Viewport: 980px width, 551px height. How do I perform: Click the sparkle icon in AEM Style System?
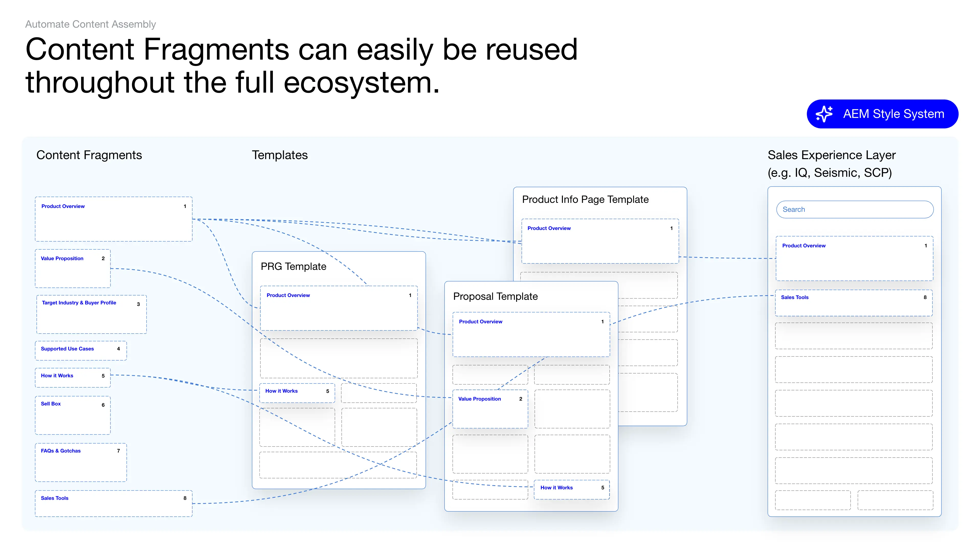pyautogui.click(x=825, y=114)
